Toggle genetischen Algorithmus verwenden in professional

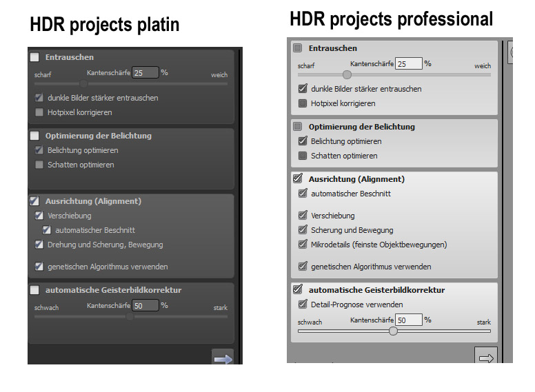(303, 266)
